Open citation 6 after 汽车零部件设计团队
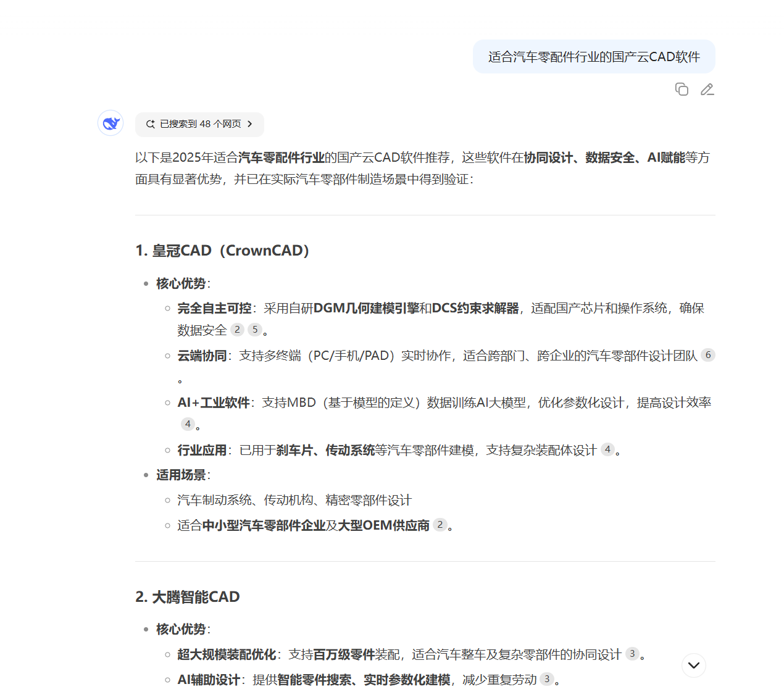 708,355
